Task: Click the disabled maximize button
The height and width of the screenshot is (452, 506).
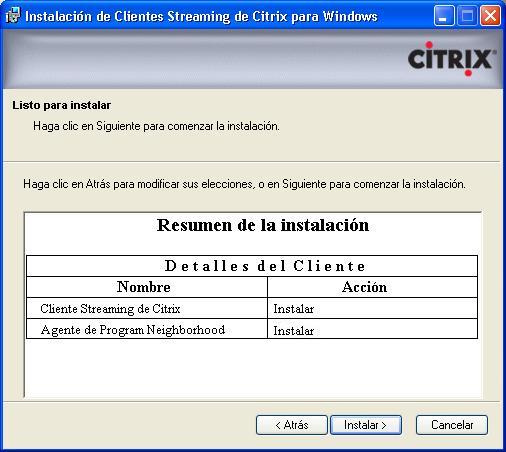Action: [467, 16]
